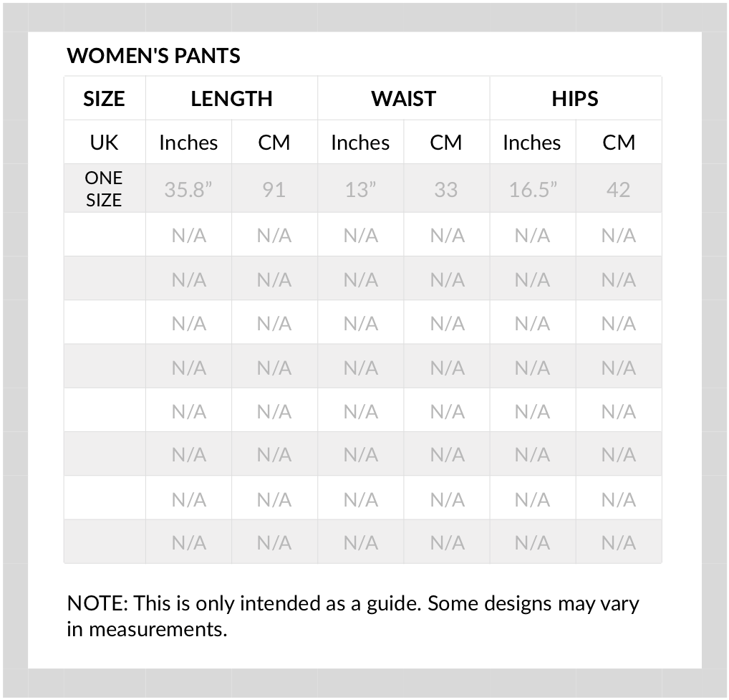Viewport: 729px width, 700px height.
Task: Click Inches subheader under HIPS
Action: (x=532, y=143)
